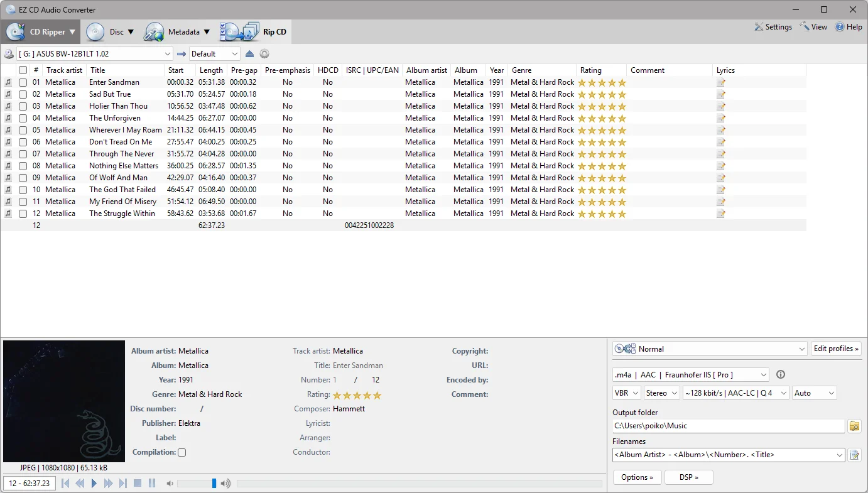Open the ~128 kbit/s quality dropdown
Screen dimensions: 868x493
click(736, 393)
